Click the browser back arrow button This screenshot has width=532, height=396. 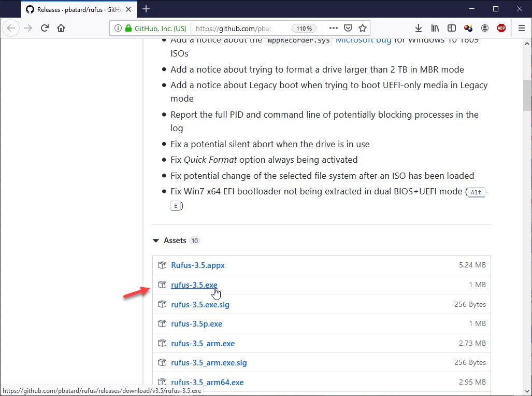tap(11, 28)
